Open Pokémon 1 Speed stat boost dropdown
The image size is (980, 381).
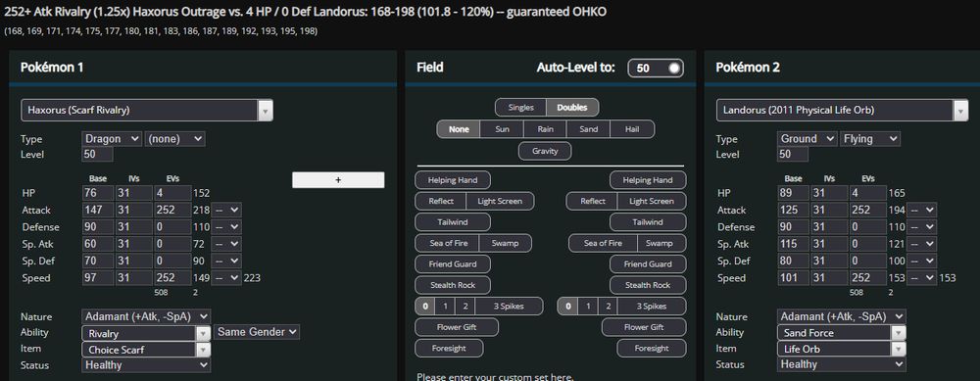[x=226, y=278]
